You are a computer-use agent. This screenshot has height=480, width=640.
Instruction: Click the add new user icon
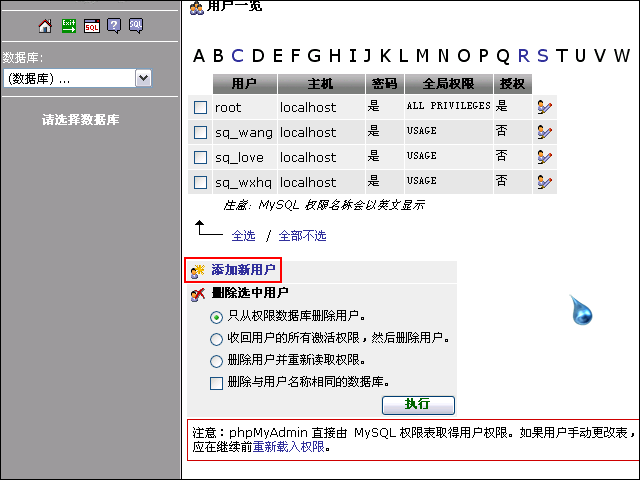point(198,270)
